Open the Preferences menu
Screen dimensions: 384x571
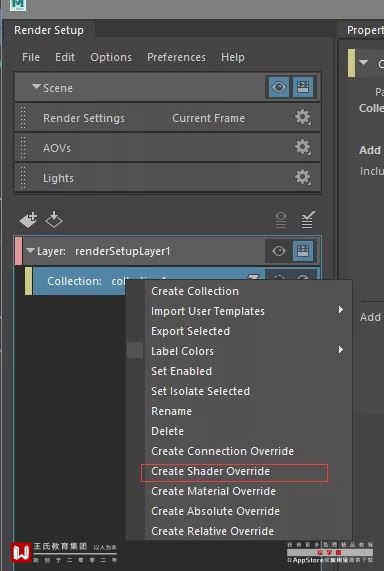point(176,57)
